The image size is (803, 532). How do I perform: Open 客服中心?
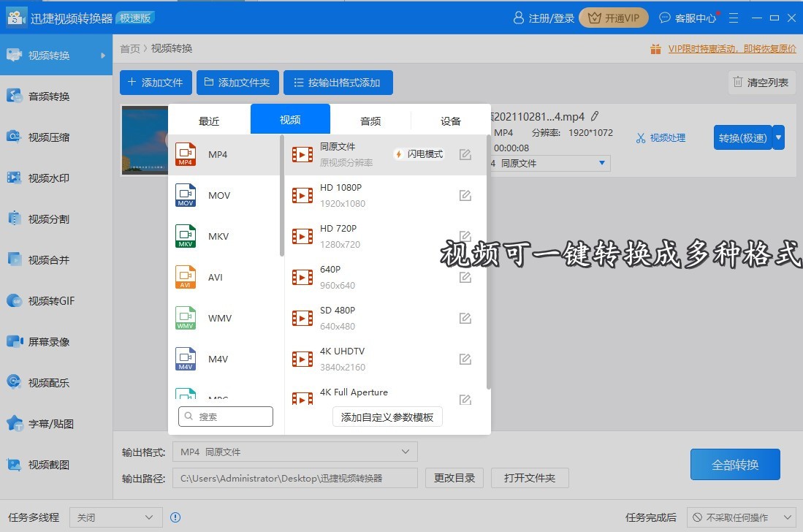click(688, 18)
